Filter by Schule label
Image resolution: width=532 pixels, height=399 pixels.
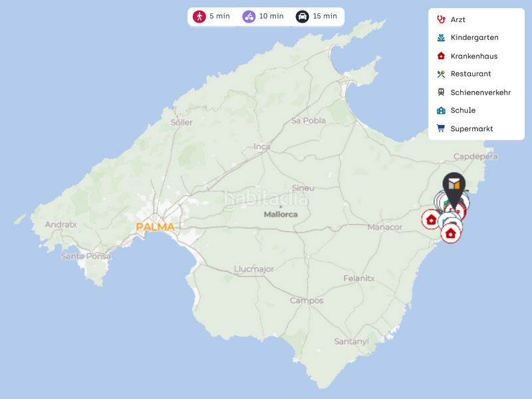[463, 110]
